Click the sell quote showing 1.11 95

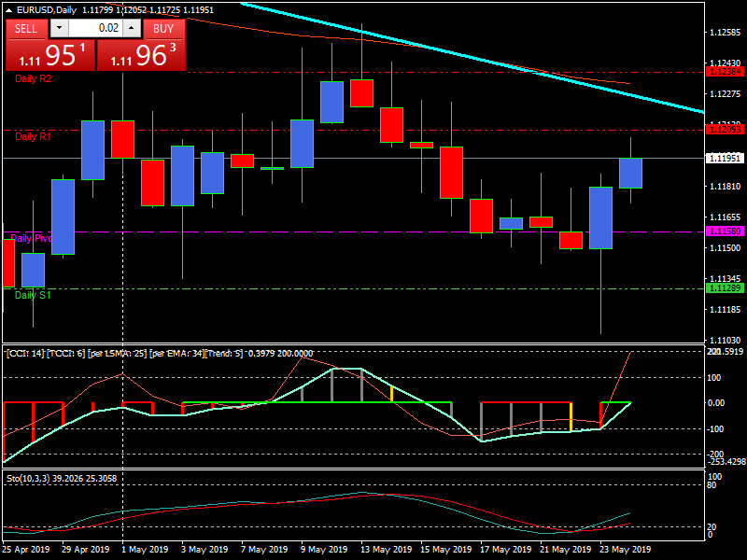49,53
